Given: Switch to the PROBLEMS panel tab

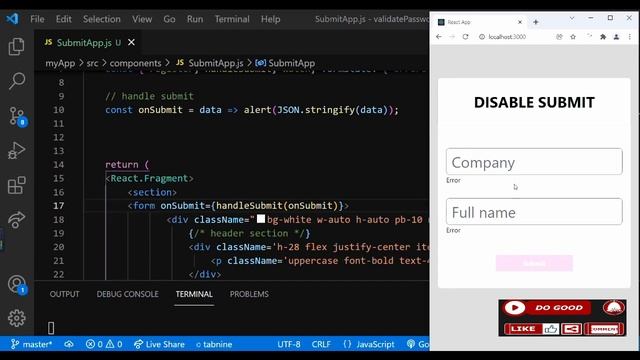Looking at the screenshot, I should point(249,294).
